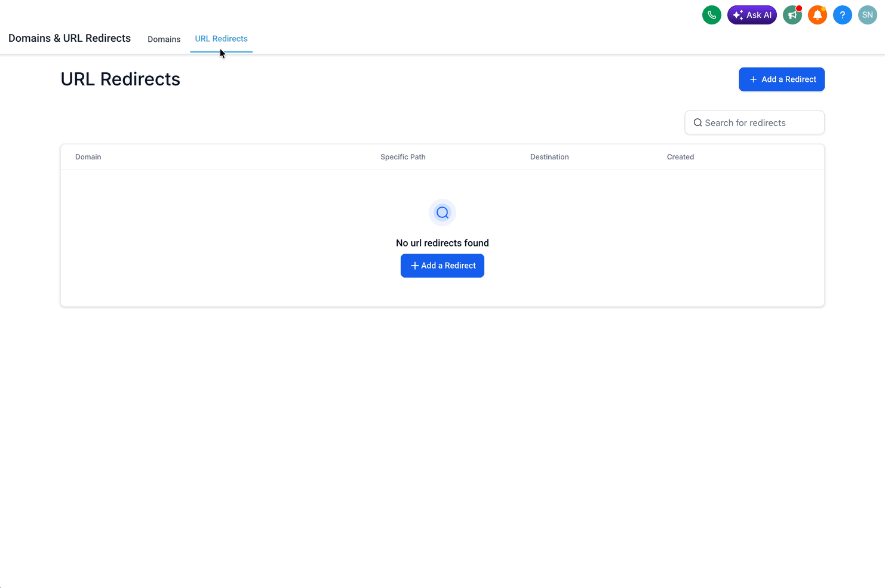The image size is (885, 588).
Task: Click the magnifier icon in empty state
Action: (x=442, y=213)
